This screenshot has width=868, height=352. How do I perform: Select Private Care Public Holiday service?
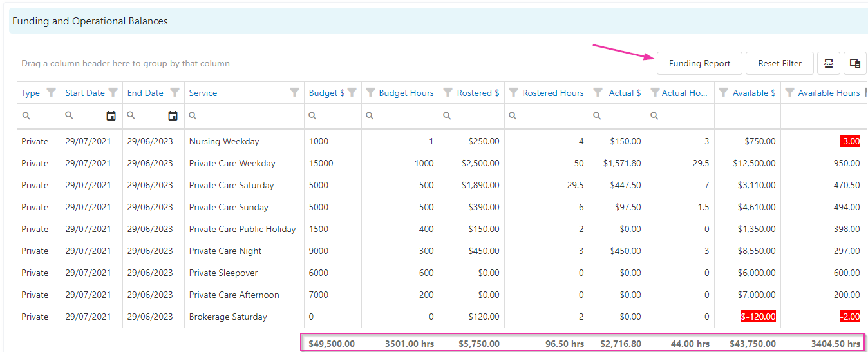pos(242,229)
